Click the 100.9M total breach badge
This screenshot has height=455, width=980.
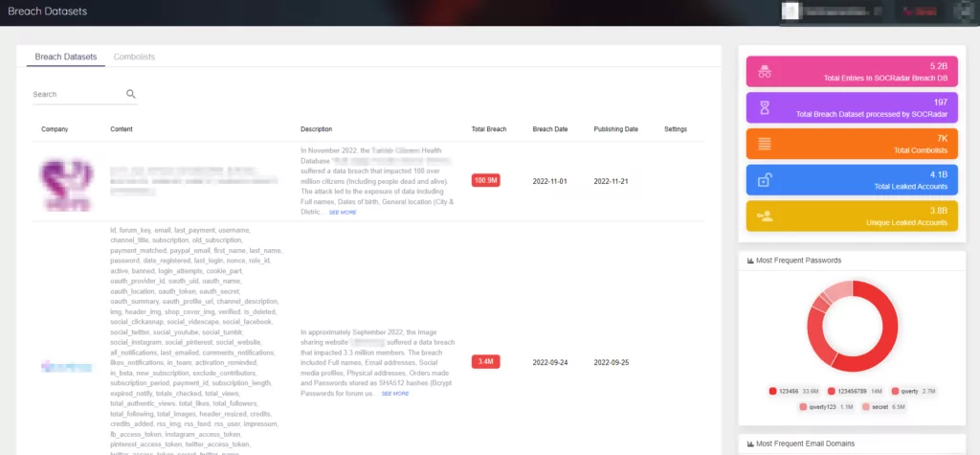click(x=485, y=181)
